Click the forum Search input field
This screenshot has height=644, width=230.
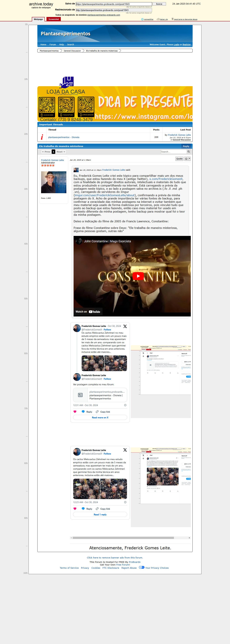174,152
